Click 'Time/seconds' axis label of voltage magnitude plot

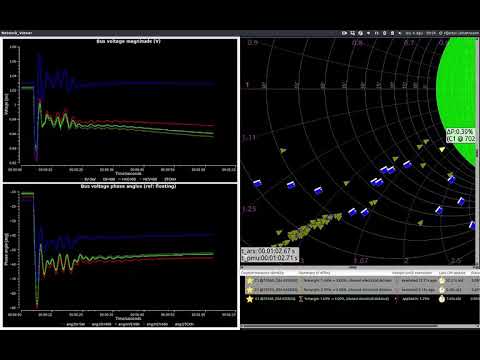128,173
